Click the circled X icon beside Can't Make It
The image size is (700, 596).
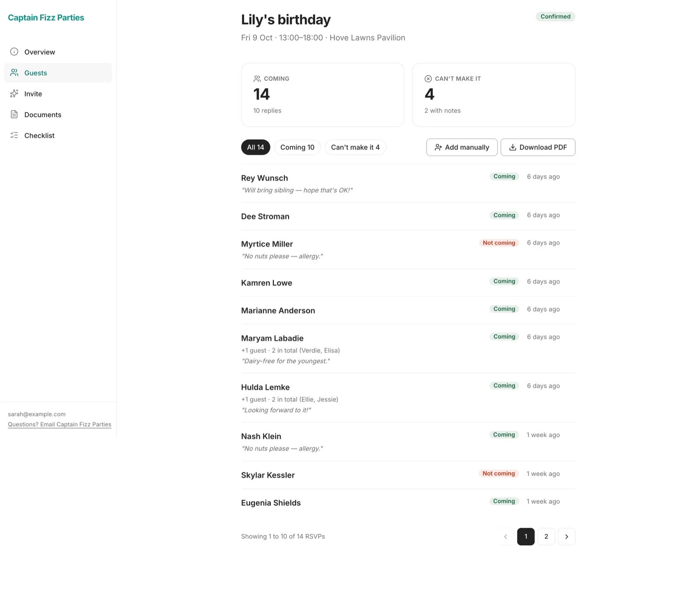pos(428,79)
